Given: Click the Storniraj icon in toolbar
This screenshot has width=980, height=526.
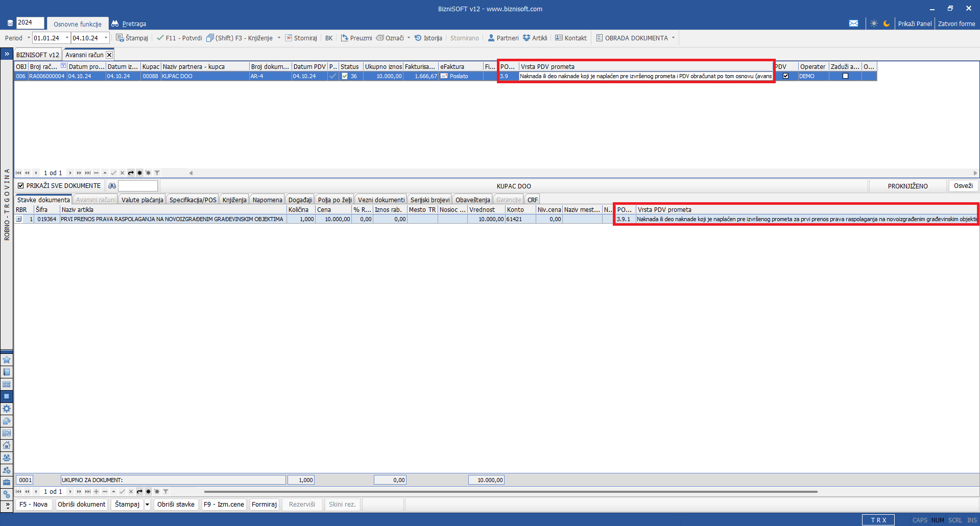Looking at the screenshot, I should coord(289,38).
